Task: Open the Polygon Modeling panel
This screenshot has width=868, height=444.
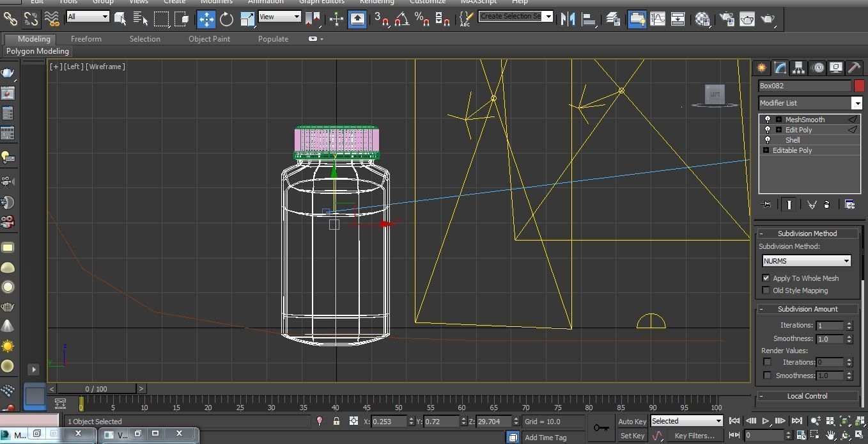Action: (38, 51)
